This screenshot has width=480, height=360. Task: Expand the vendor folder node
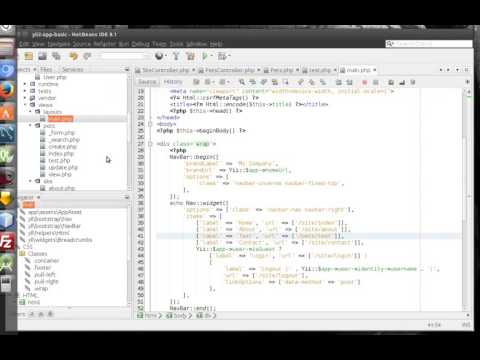click(25, 98)
